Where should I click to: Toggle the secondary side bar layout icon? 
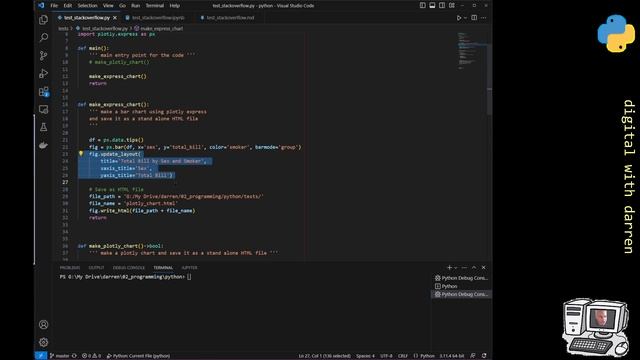click(442, 6)
